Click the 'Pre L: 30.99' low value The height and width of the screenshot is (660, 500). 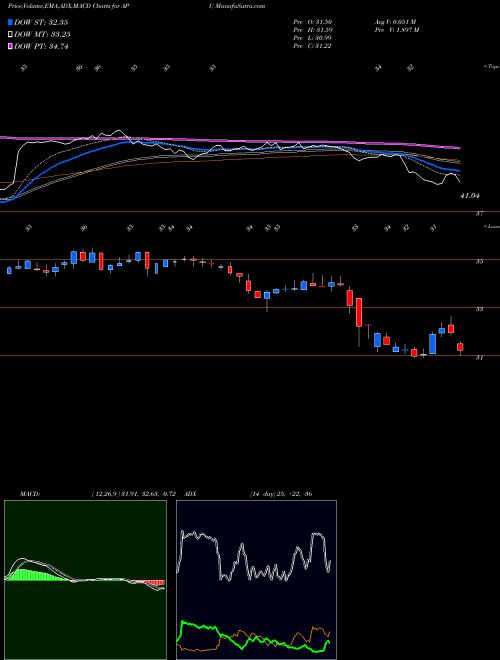coord(313,38)
